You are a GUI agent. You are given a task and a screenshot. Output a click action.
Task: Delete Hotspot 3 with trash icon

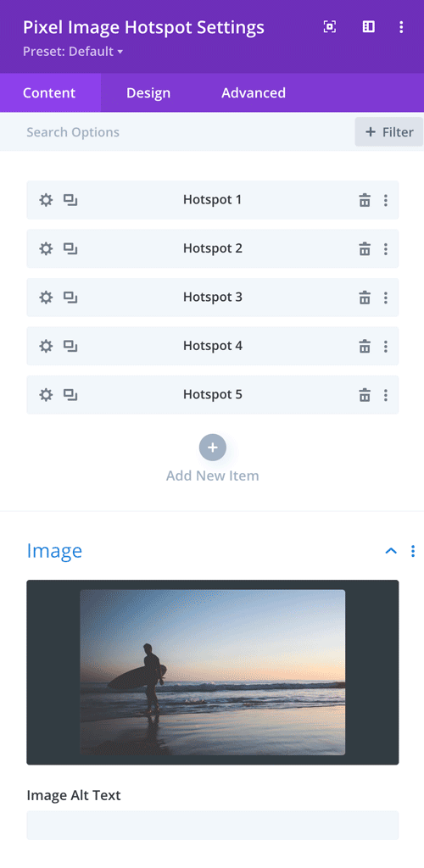tap(365, 298)
